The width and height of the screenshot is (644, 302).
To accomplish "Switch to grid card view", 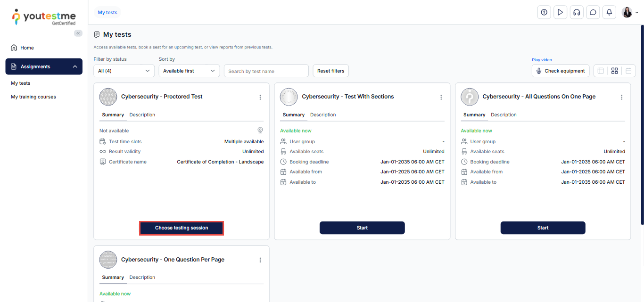I will point(614,71).
